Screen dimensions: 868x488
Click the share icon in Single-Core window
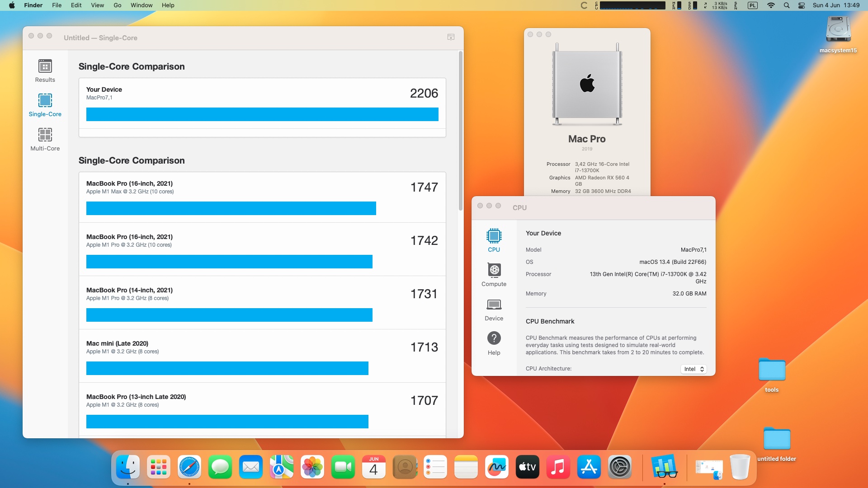pyautogui.click(x=451, y=38)
